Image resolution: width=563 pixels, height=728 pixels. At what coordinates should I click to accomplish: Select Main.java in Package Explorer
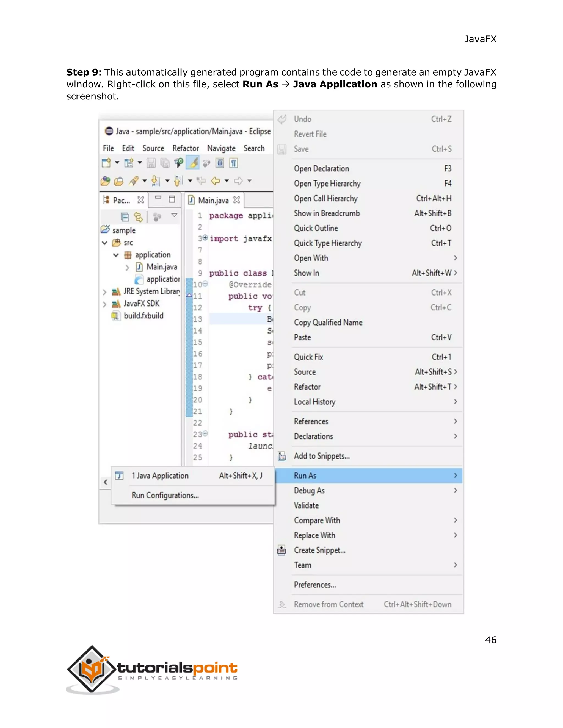pyautogui.click(x=157, y=267)
